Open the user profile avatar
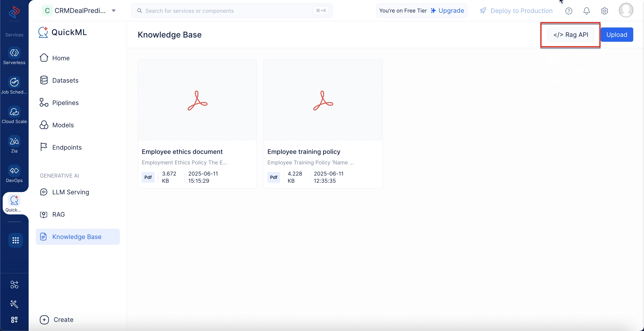 pyautogui.click(x=626, y=10)
